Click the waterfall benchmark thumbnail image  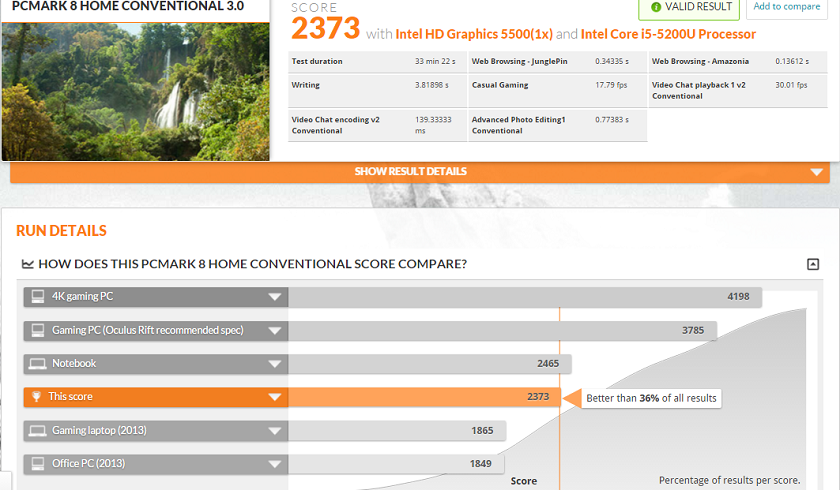point(136,92)
